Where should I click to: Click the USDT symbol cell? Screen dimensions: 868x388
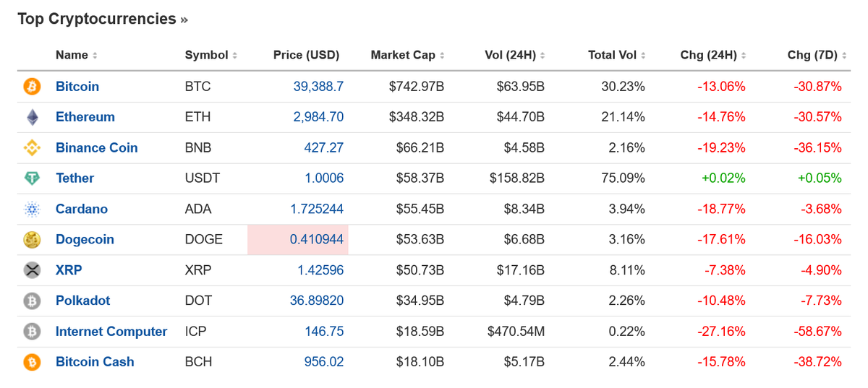(x=203, y=178)
